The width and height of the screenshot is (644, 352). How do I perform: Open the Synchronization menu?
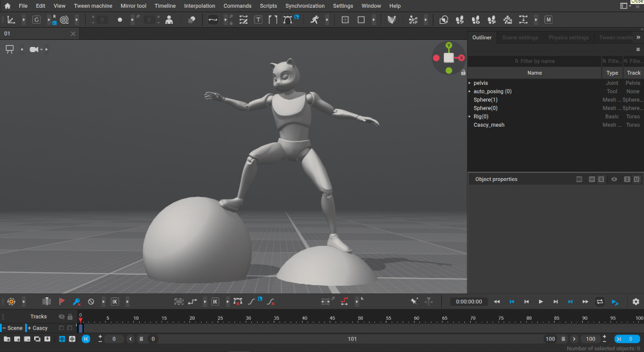coord(305,6)
